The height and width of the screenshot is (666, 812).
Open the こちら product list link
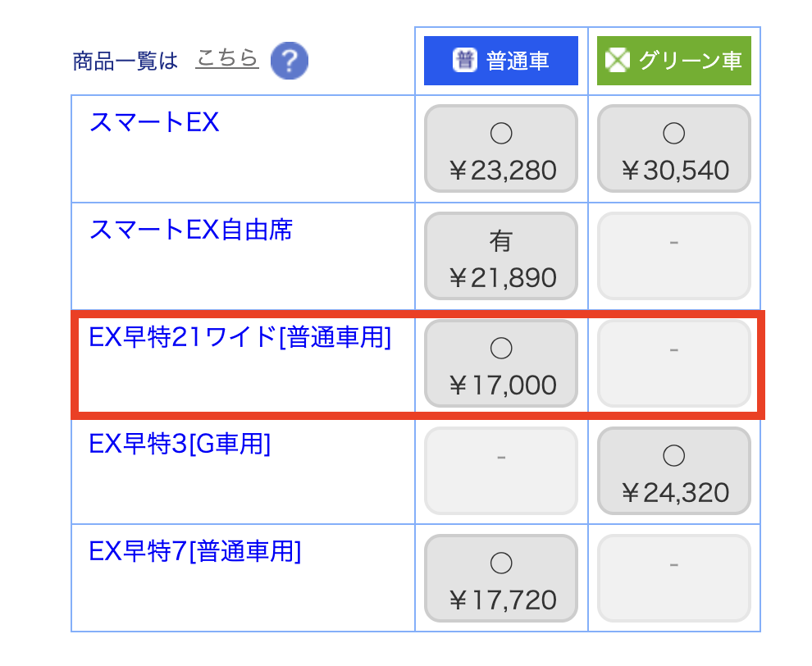coord(226,59)
